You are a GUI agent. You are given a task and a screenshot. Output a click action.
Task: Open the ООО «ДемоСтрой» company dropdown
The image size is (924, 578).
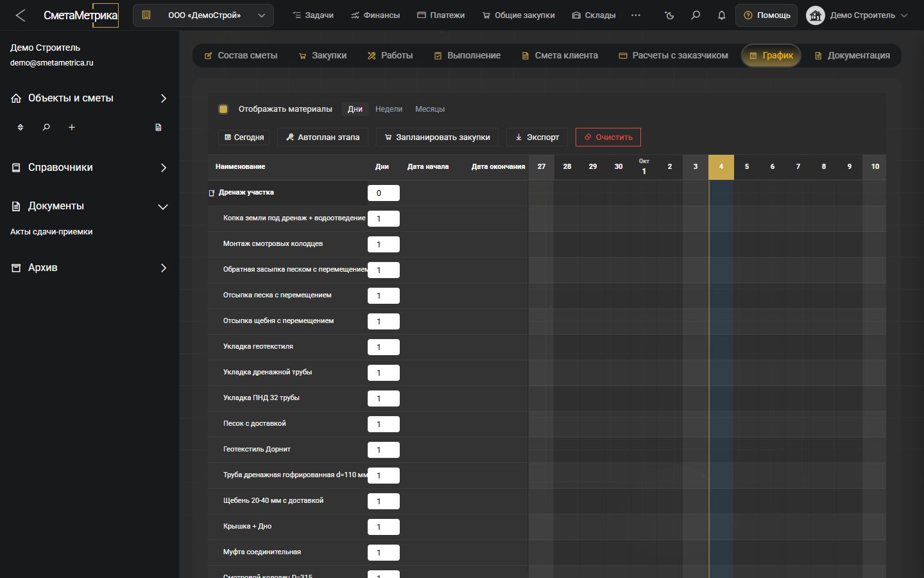[203, 15]
